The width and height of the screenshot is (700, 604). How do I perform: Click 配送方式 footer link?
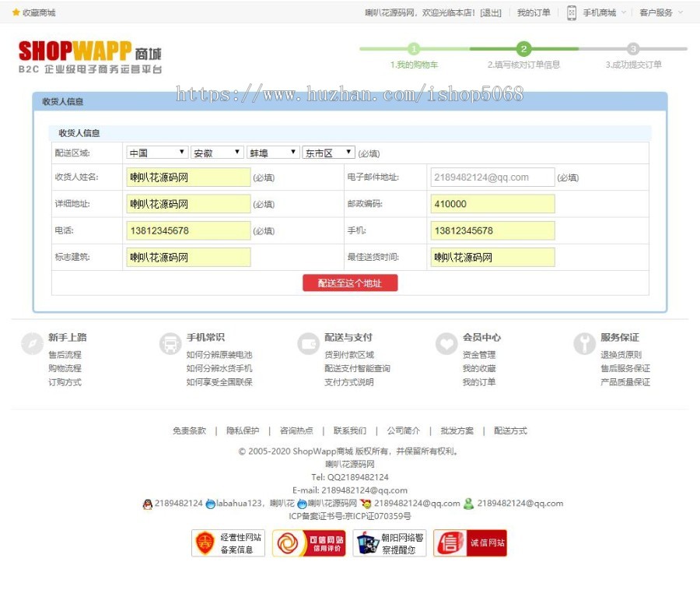coord(510,430)
